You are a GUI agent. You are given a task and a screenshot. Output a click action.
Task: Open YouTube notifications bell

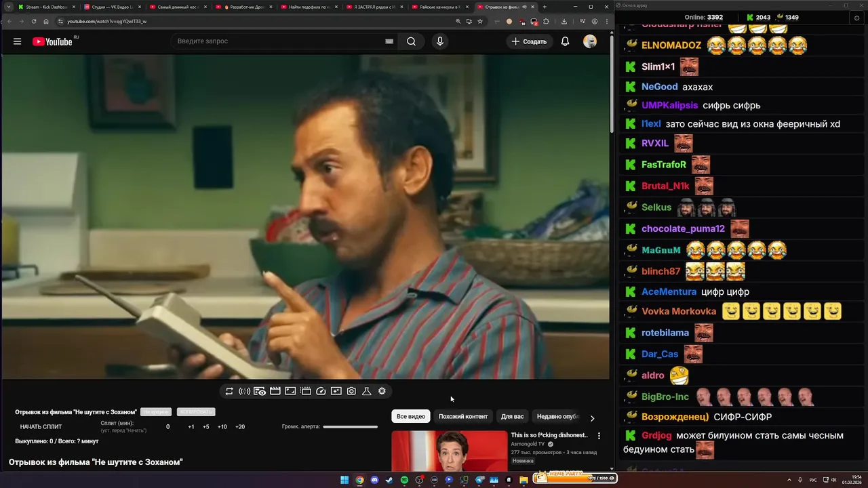click(x=565, y=41)
